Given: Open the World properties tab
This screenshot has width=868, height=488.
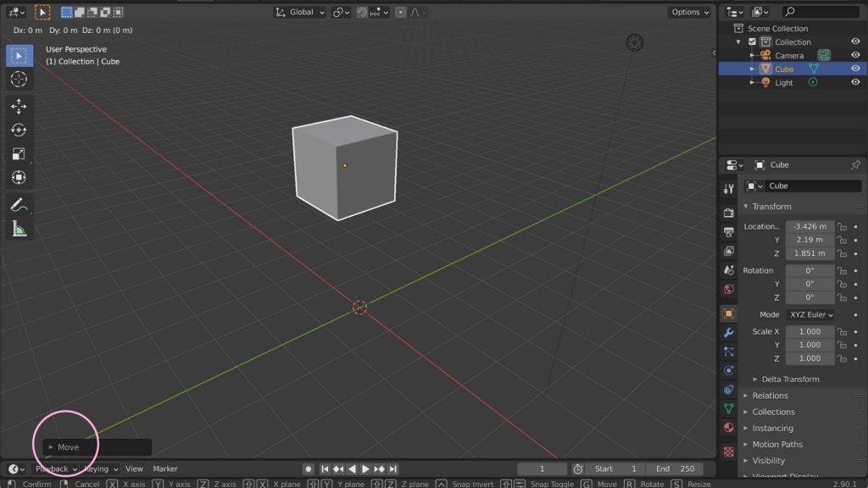Looking at the screenshot, I should (728, 290).
